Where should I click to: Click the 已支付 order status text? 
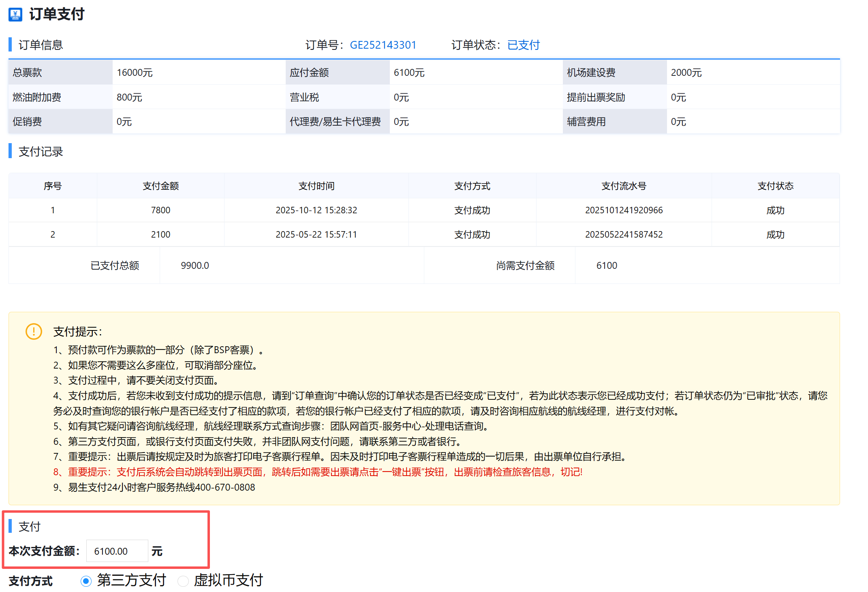523,45
